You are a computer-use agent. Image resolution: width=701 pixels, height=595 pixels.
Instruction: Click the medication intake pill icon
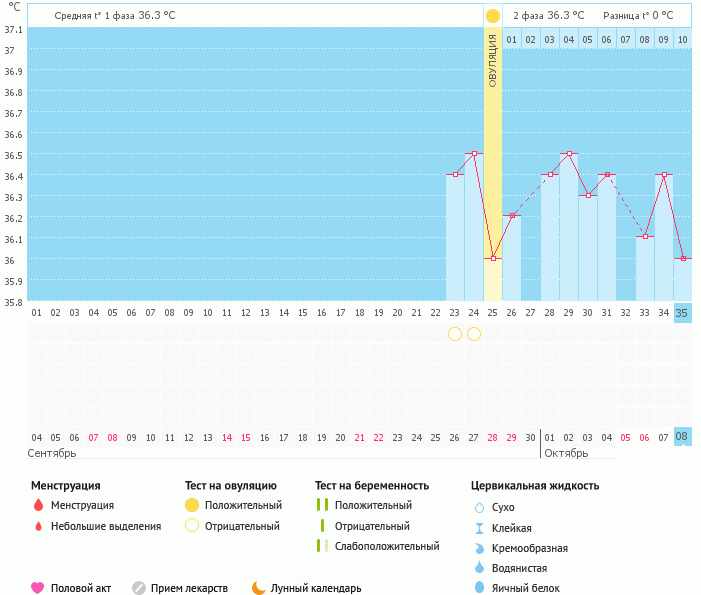point(139,588)
